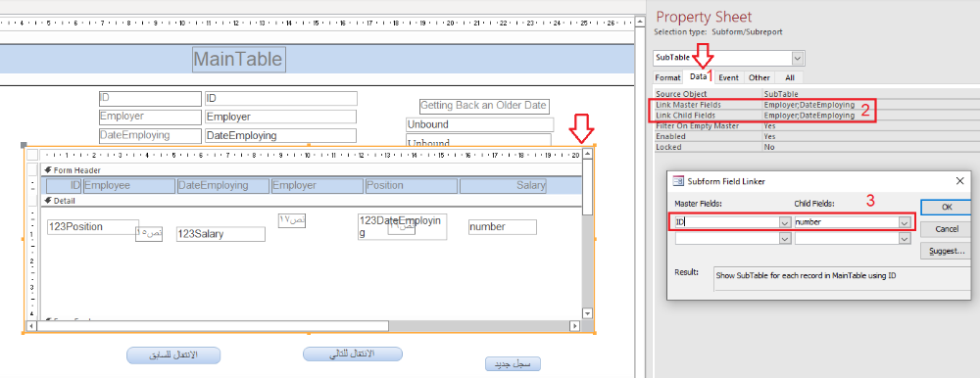980x378 pixels.
Task: Click subform horizontal scrollbar right arrow
Action: pos(574,325)
